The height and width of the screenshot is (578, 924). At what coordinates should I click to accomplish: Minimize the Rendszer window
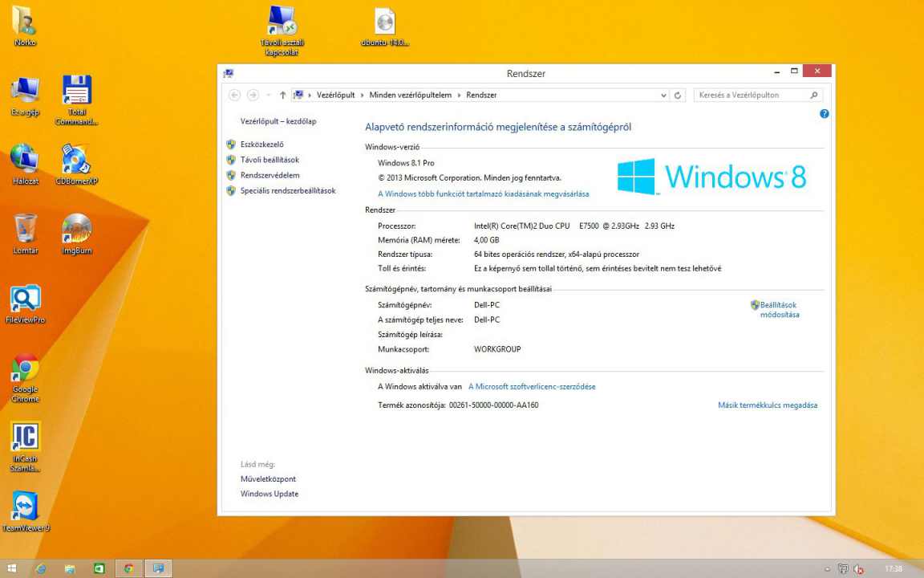click(776, 71)
